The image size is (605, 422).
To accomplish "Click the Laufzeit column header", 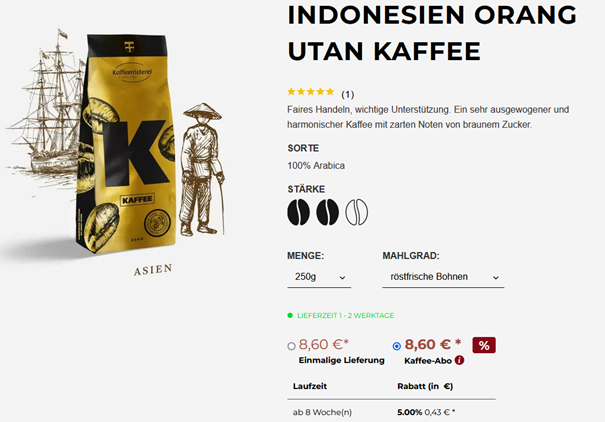I will coord(310,386).
